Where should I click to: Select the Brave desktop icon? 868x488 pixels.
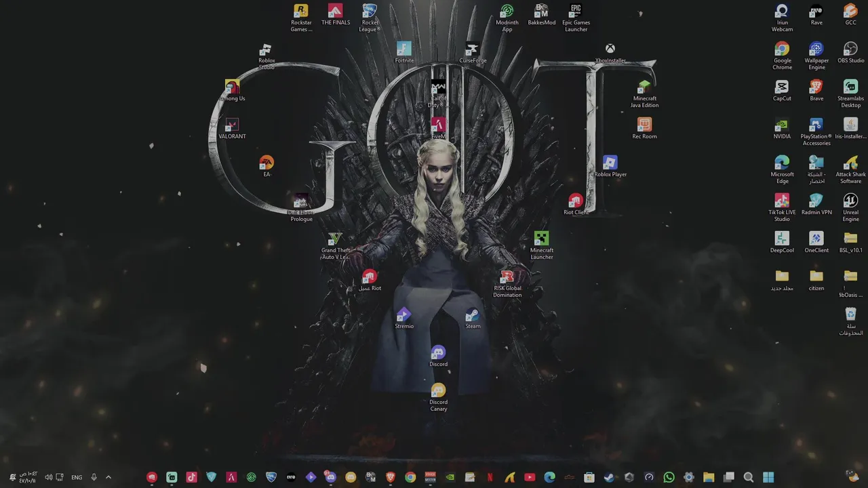point(816,91)
